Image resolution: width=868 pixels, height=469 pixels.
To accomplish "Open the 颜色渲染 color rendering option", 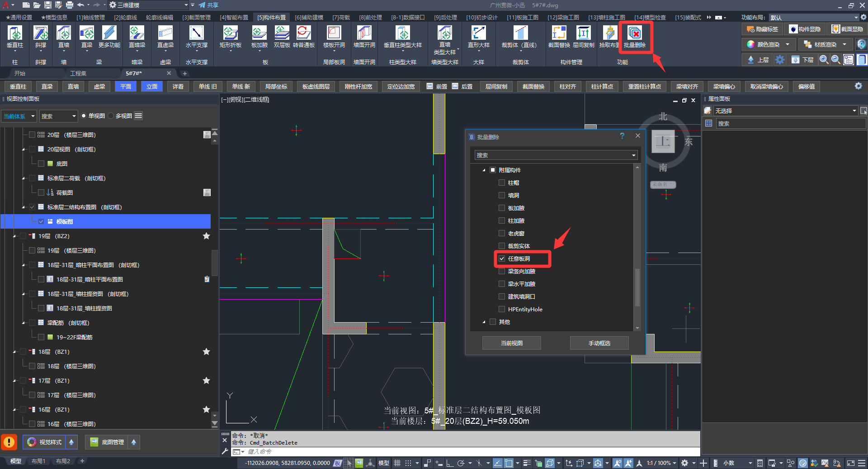I will (768, 45).
